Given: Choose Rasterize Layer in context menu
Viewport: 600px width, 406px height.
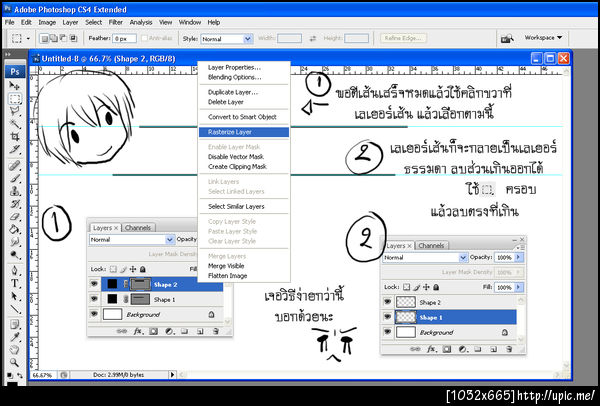Looking at the screenshot, I should [x=244, y=132].
